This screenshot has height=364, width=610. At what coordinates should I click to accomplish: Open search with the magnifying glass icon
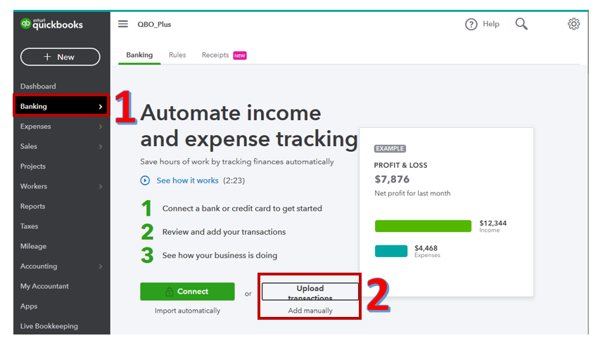[521, 24]
